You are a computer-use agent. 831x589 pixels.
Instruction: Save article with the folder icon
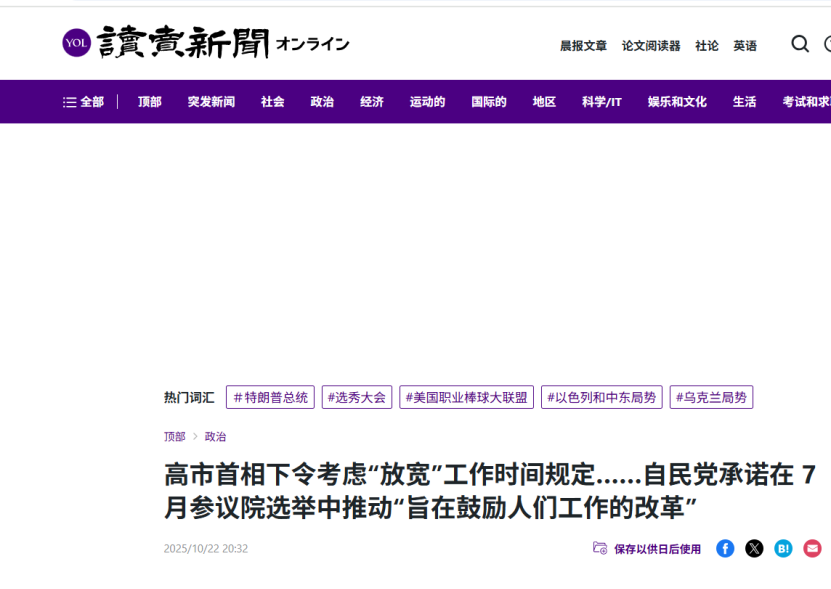tap(600, 548)
